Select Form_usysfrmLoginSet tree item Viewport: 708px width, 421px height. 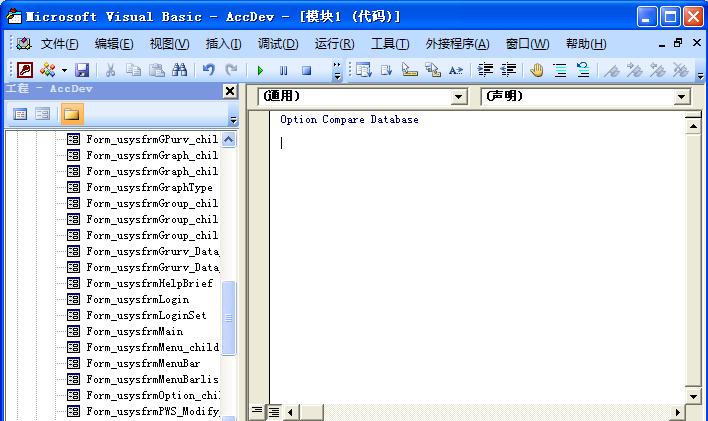(146, 315)
